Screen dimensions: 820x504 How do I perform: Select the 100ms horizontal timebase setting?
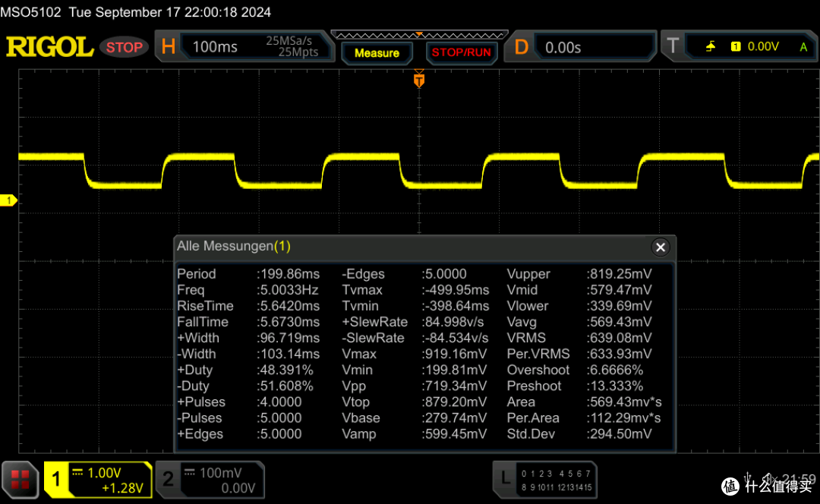[x=215, y=47]
